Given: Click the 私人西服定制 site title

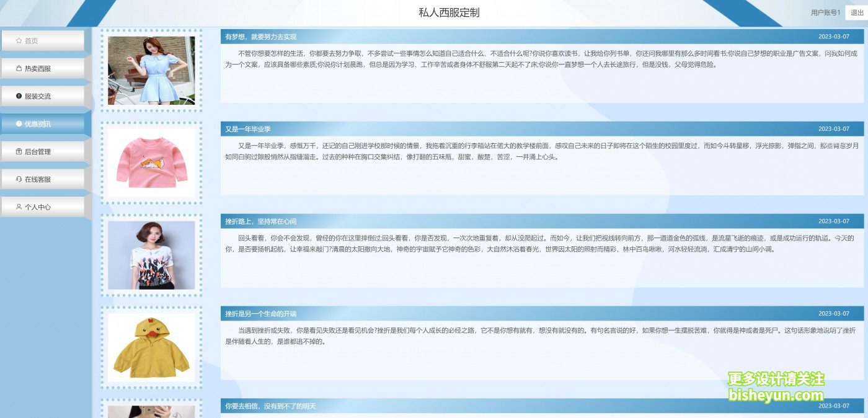Looking at the screenshot, I should [449, 13].
